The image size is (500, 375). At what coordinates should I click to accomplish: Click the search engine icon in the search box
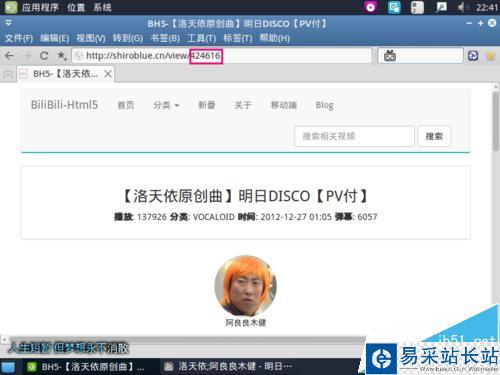tap(389, 56)
